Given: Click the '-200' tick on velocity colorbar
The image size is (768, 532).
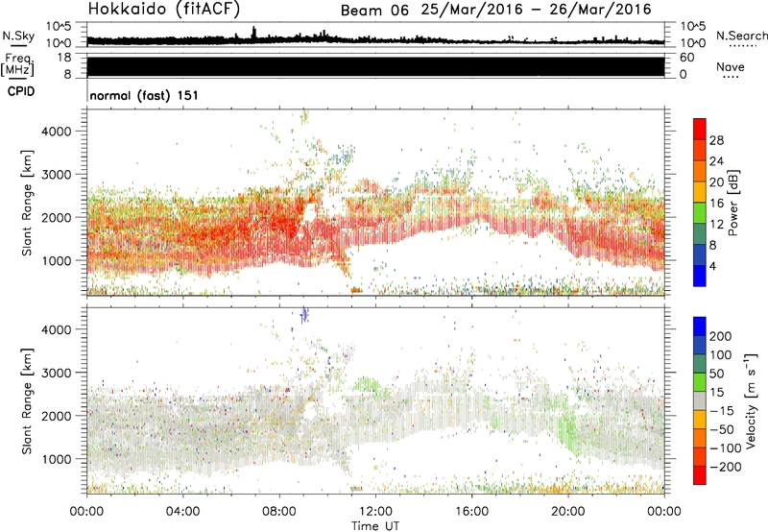Looking at the screenshot, I should [726, 467].
